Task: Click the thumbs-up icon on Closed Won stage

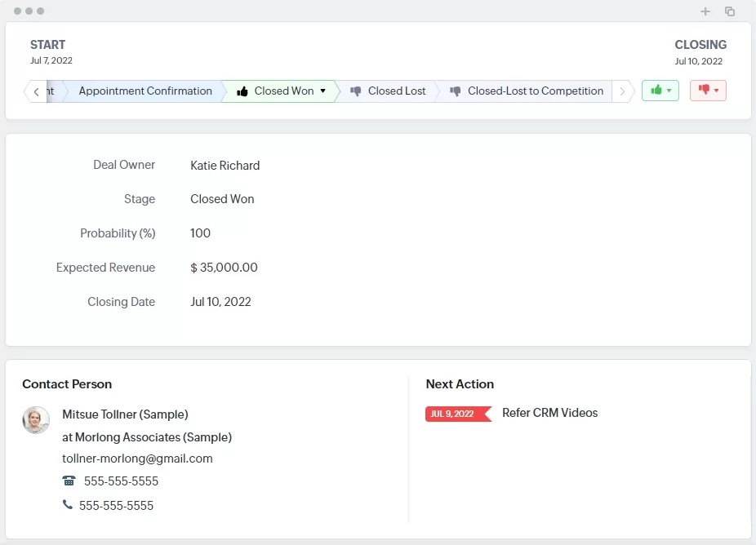Action: coord(242,91)
